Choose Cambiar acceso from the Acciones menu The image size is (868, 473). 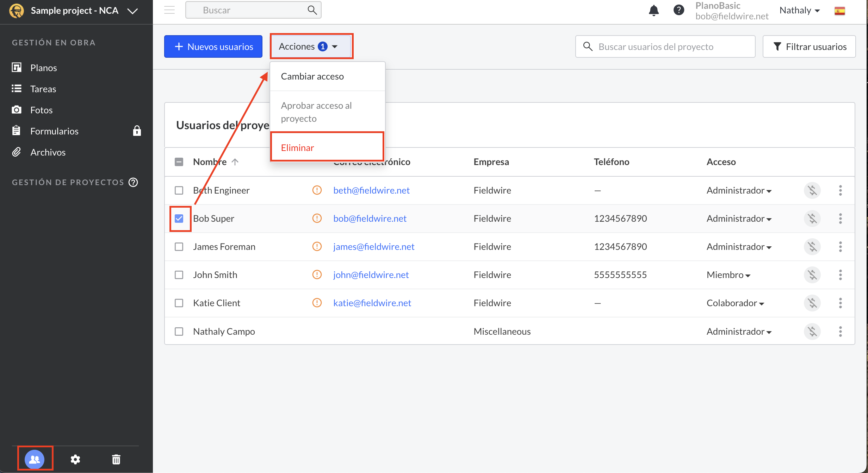pyautogui.click(x=327, y=76)
